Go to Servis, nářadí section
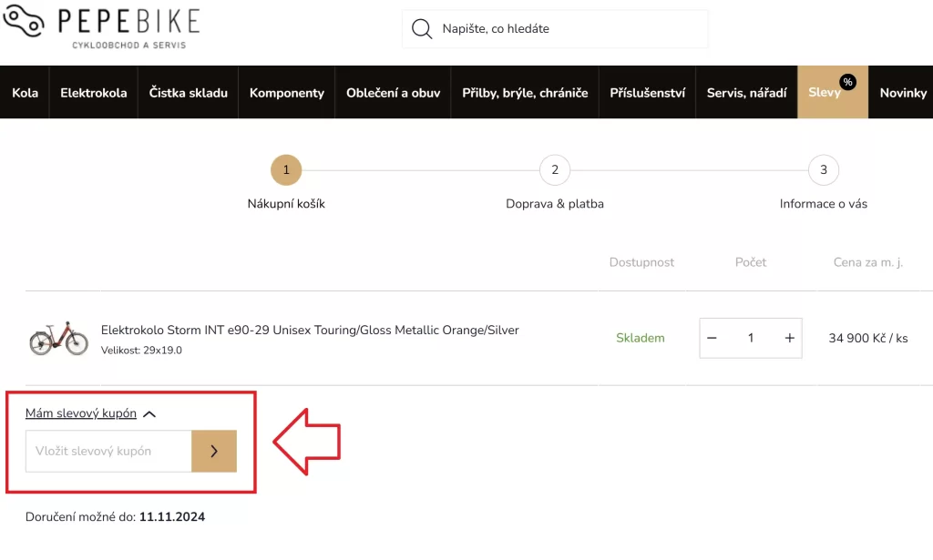Screen dimensions: 933x560 click(746, 93)
